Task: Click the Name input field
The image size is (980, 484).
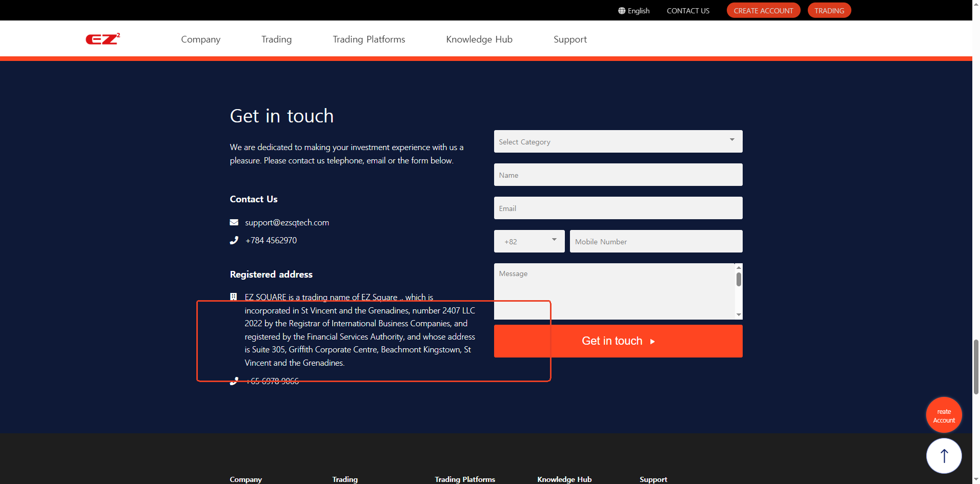Action: pos(618,175)
